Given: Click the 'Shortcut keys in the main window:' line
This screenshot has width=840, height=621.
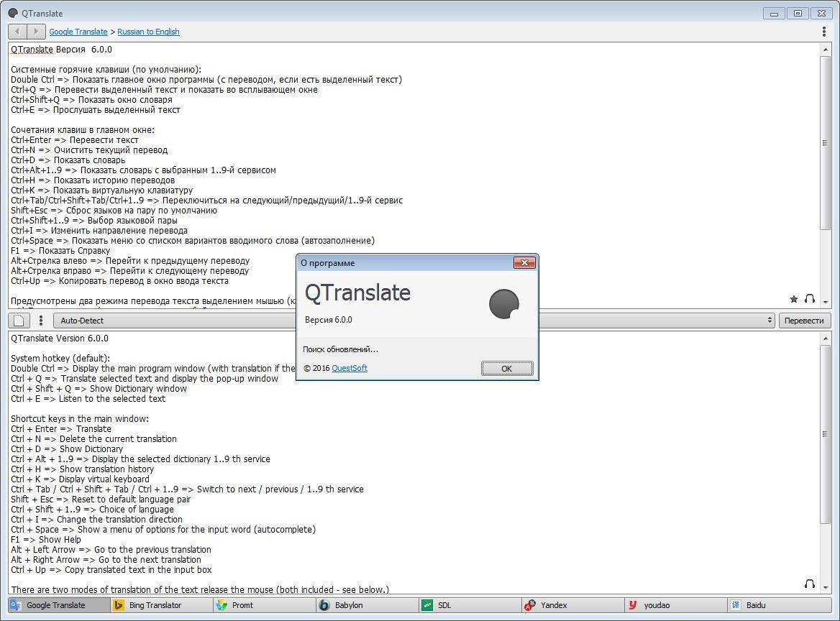Looking at the screenshot, I should (x=80, y=418).
